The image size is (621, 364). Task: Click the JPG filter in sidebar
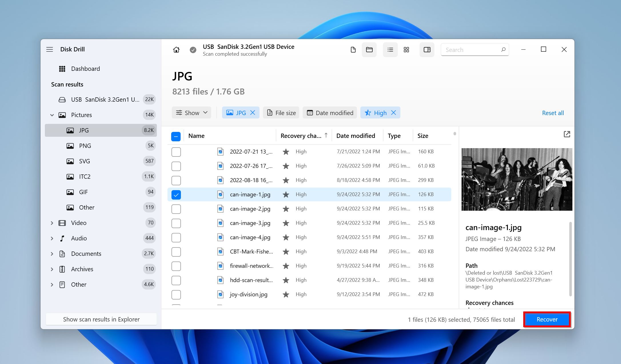84,130
